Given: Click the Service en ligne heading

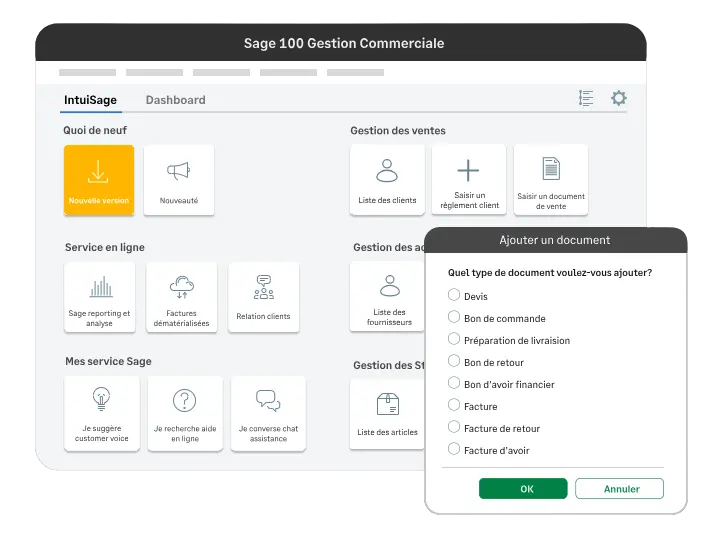Looking at the screenshot, I should 105,248.
